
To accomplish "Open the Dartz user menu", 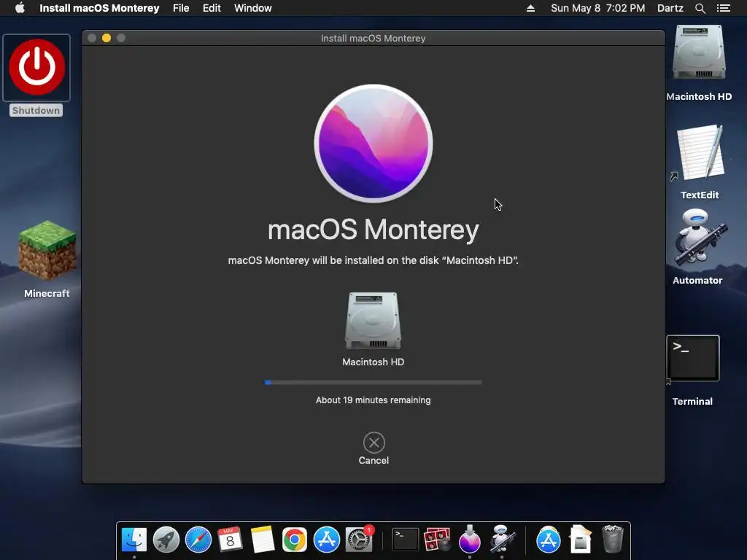I will (670, 8).
